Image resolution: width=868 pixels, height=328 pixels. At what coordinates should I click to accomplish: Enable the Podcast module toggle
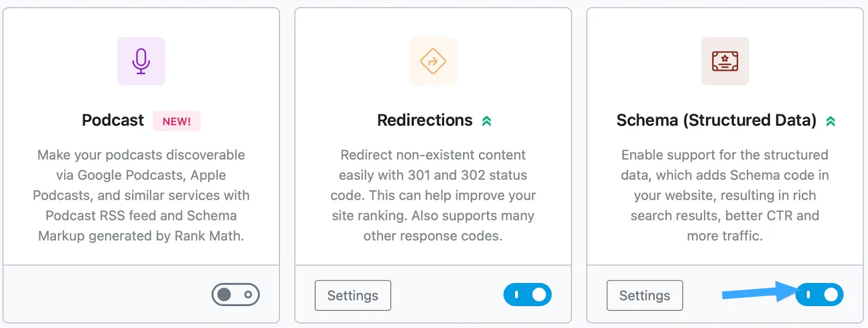236,295
